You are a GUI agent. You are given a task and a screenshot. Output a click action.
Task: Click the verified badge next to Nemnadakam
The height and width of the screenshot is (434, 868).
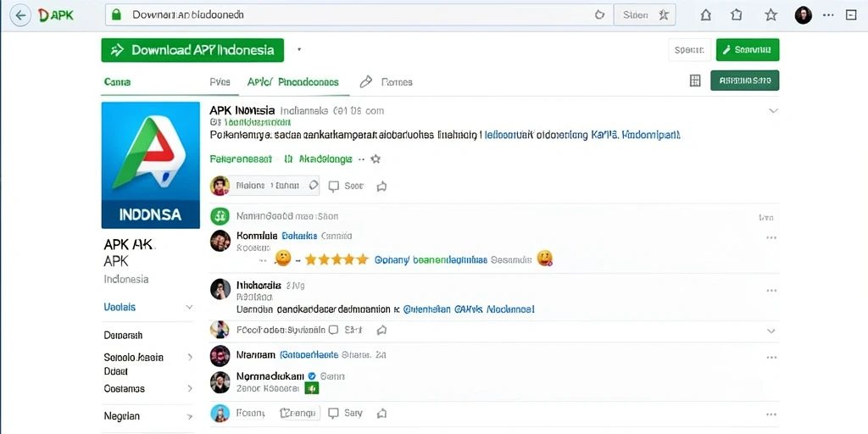312,376
